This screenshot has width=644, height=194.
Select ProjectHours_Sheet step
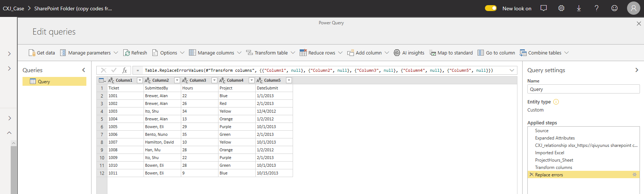pyautogui.click(x=583, y=160)
